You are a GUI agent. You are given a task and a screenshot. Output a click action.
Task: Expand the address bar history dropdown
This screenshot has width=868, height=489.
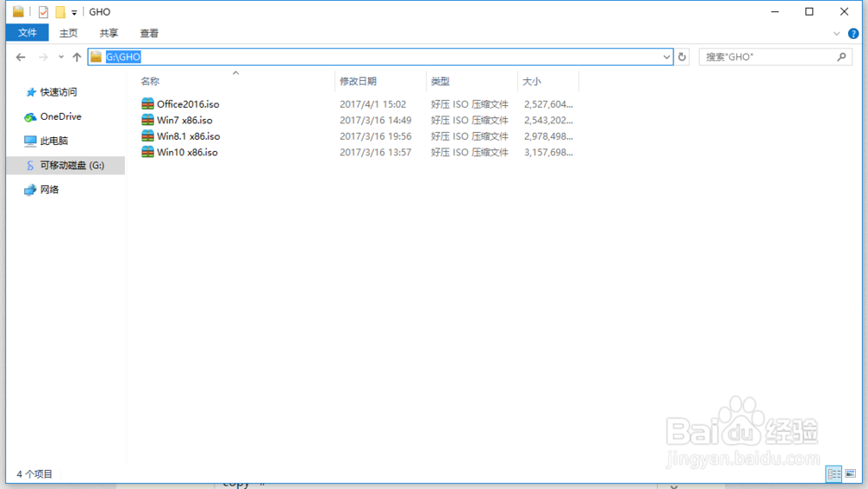666,57
